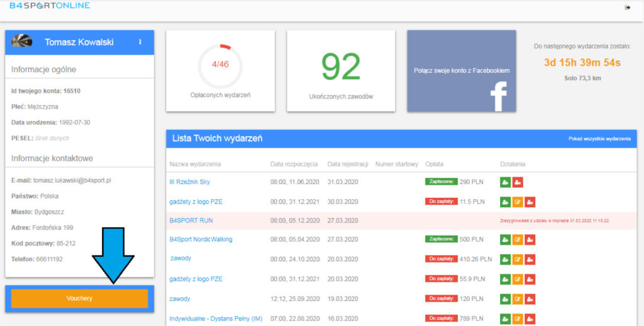This screenshot has height=326, width=644.
Task: Click the Do zapłaty badge next to 11.5 PLN
Action: 441,202
